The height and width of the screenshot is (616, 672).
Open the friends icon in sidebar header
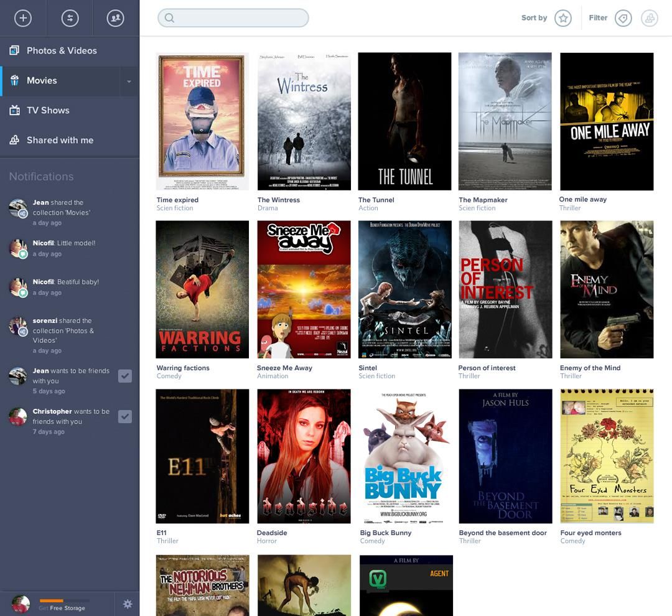click(115, 18)
